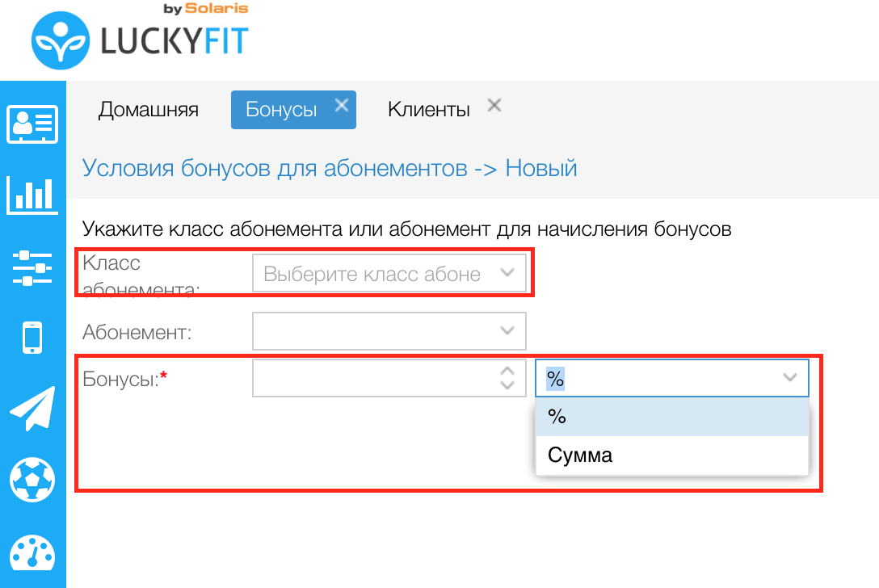Image resolution: width=879 pixels, height=588 pixels.
Task: Select the Сумма option in list
Action: (671, 456)
